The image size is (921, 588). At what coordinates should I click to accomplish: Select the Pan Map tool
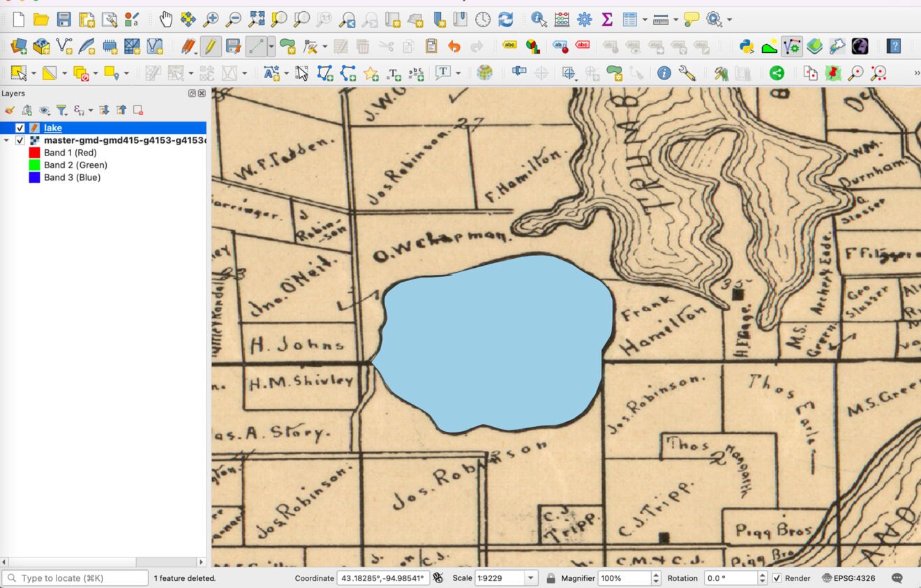[x=166, y=19]
